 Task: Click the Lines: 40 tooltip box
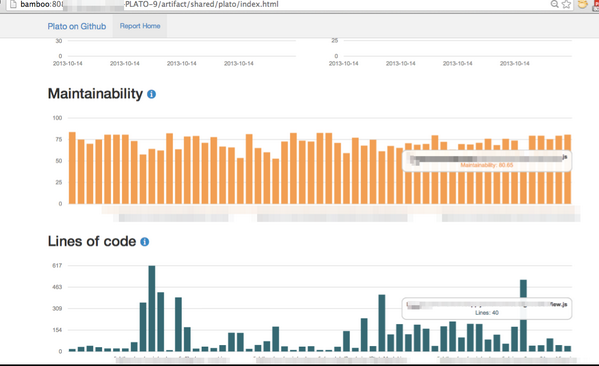coord(487,308)
